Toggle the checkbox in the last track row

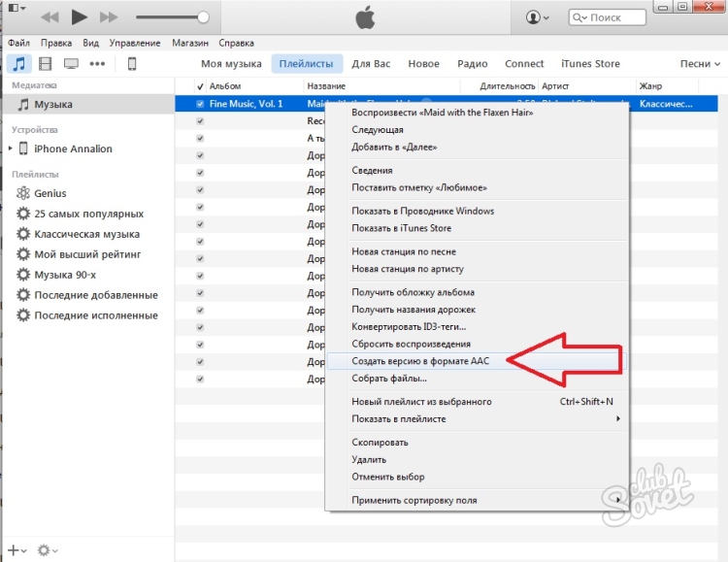click(200, 379)
